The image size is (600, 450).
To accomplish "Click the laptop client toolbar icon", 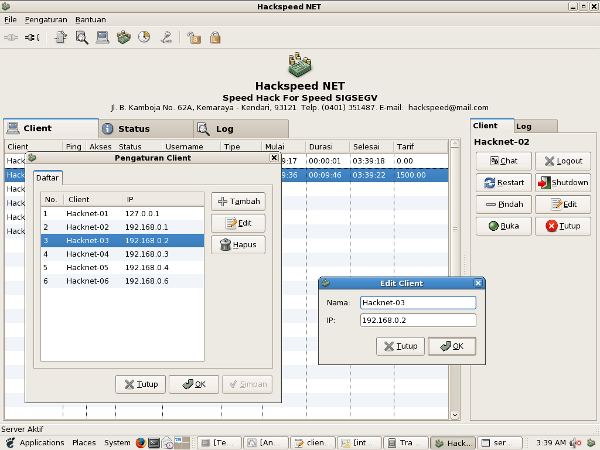I will click(x=103, y=37).
